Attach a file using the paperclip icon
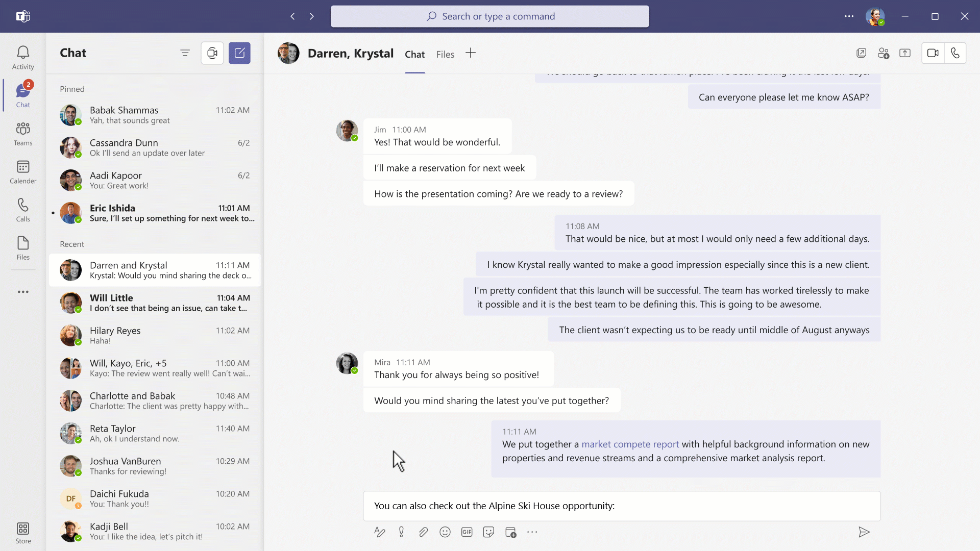980x551 pixels. pos(423,532)
